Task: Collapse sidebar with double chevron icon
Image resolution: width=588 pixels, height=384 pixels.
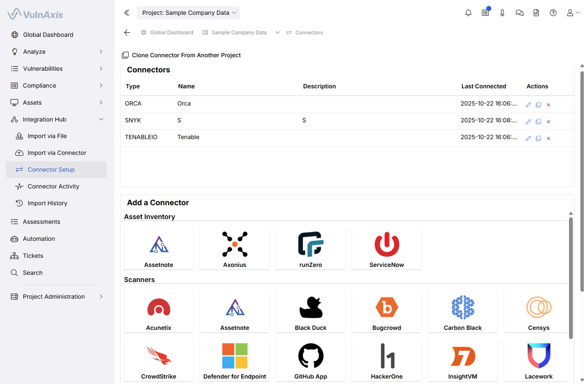Action: click(x=127, y=13)
